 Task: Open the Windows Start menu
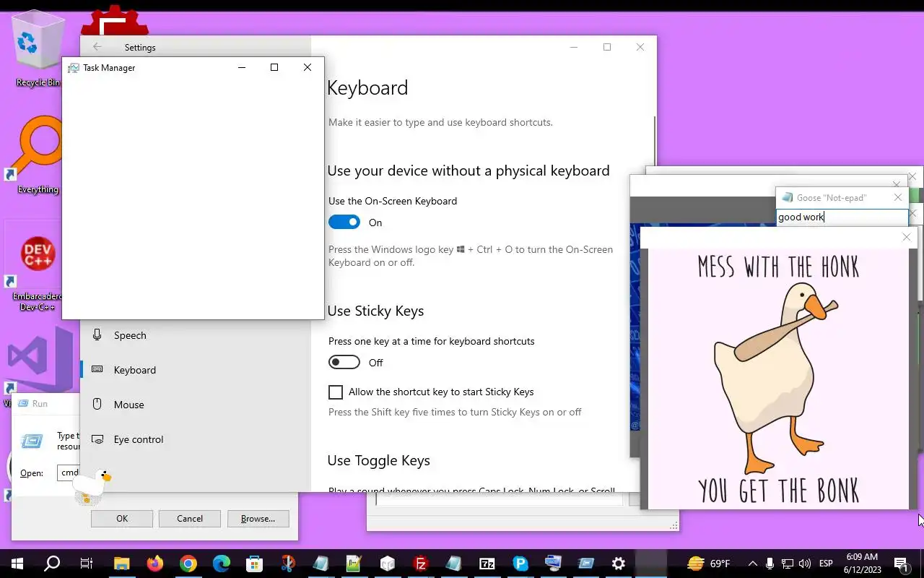pyautogui.click(x=17, y=564)
